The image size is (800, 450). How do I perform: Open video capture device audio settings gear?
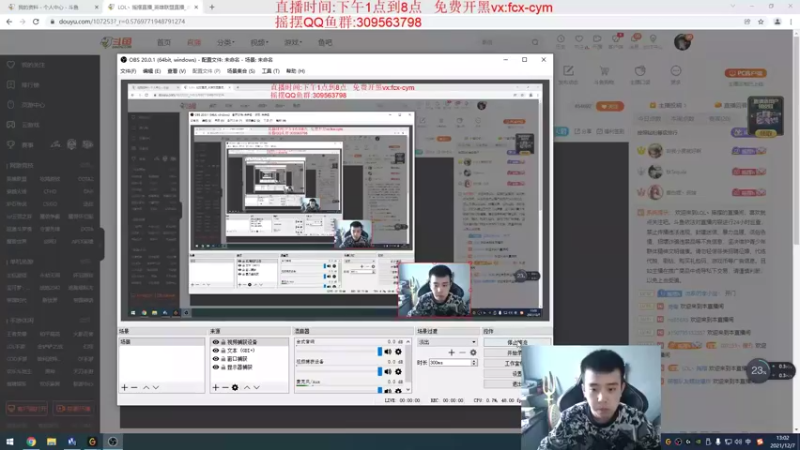point(398,371)
